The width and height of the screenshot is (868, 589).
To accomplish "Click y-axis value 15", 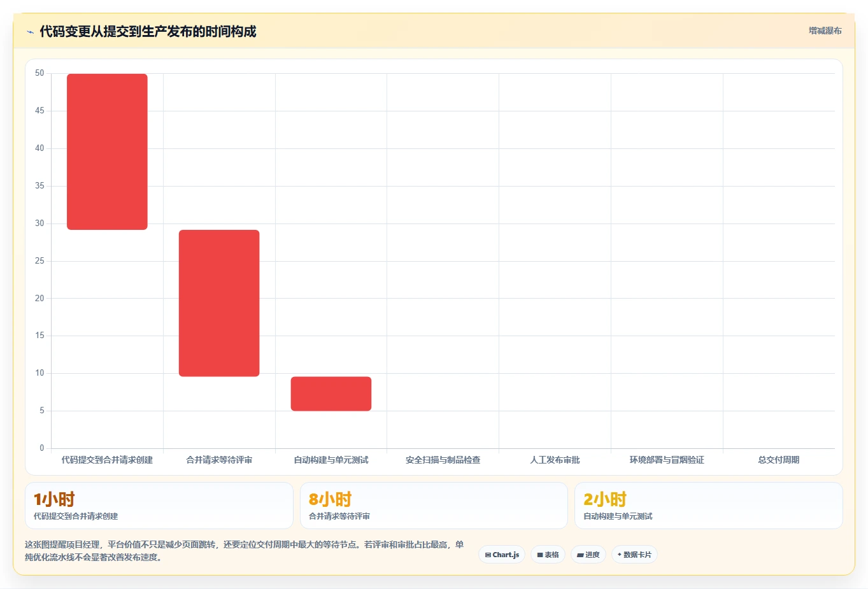I will pos(39,336).
